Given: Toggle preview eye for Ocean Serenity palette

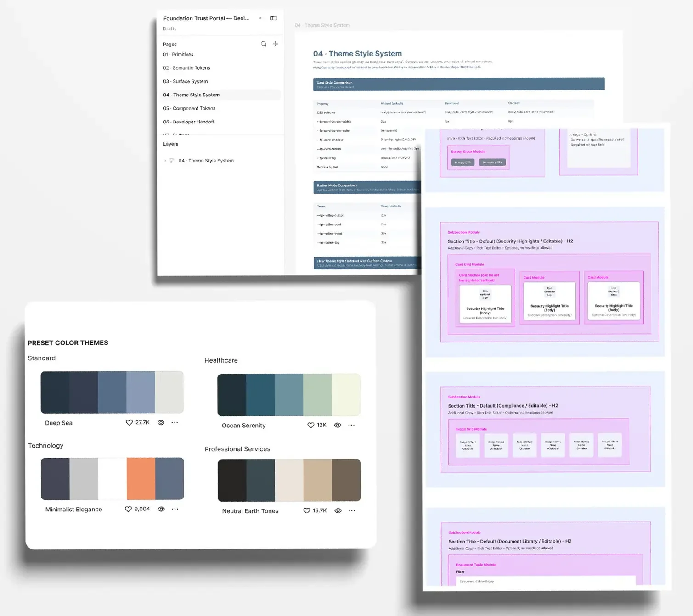Looking at the screenshot, I should (338, 426).
